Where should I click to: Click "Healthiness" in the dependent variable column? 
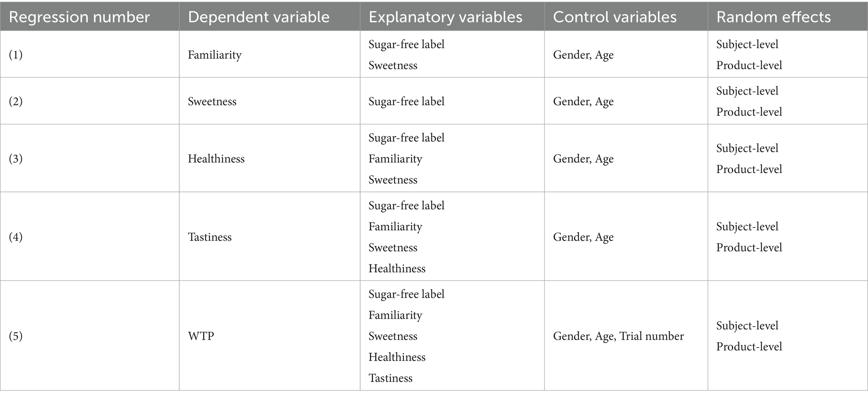point(216,159)
